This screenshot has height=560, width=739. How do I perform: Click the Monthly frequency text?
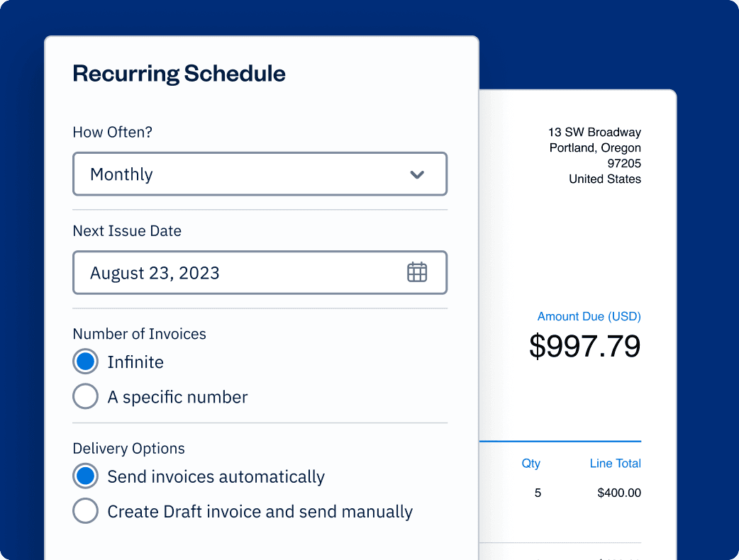(121, 174)
